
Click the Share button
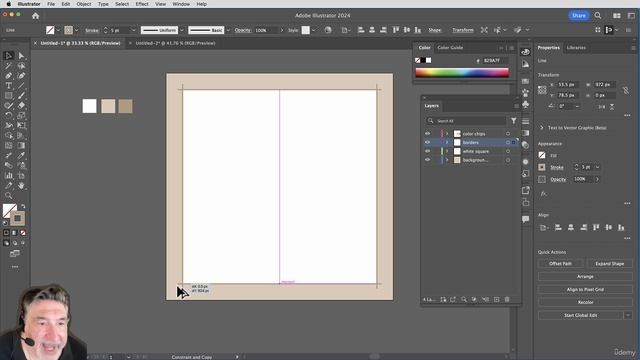(579, 16)
